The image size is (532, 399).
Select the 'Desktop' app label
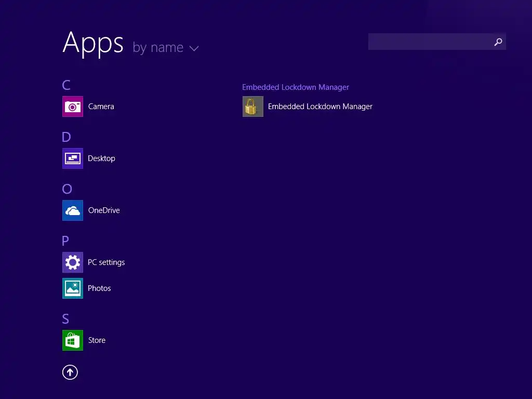[101, 158]
